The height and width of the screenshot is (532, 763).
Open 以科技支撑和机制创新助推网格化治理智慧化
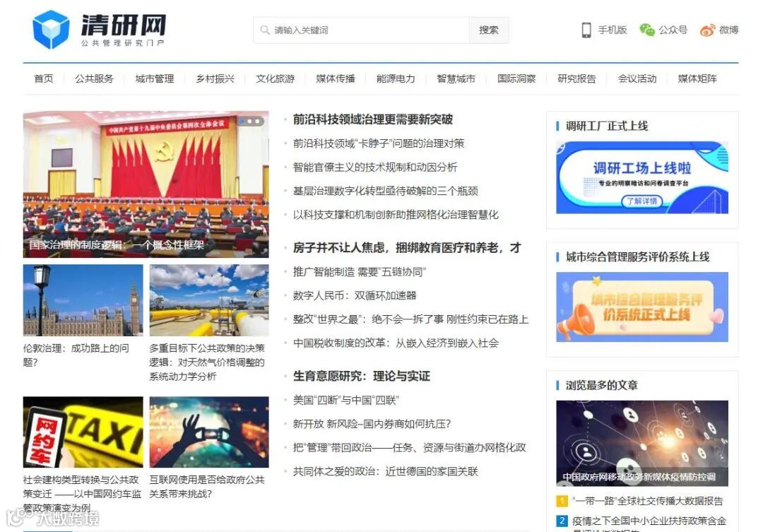click(x=396, y=215)
